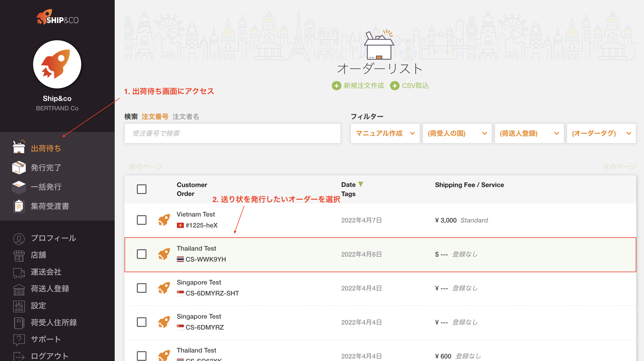Click the CSV取込 link
The image size is (644, 361).
[x=415, y=86]
